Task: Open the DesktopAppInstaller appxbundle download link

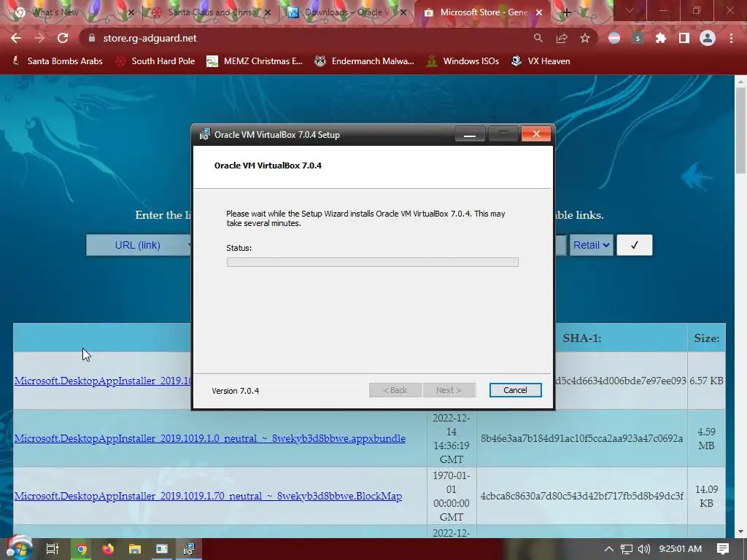Action: coord(209,438)
